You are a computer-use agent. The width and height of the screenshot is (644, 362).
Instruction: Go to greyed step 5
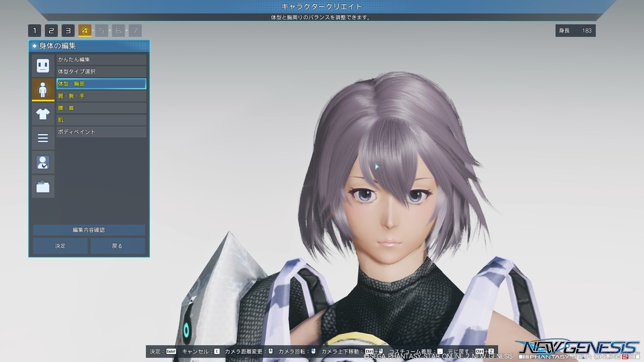[101, 31]
